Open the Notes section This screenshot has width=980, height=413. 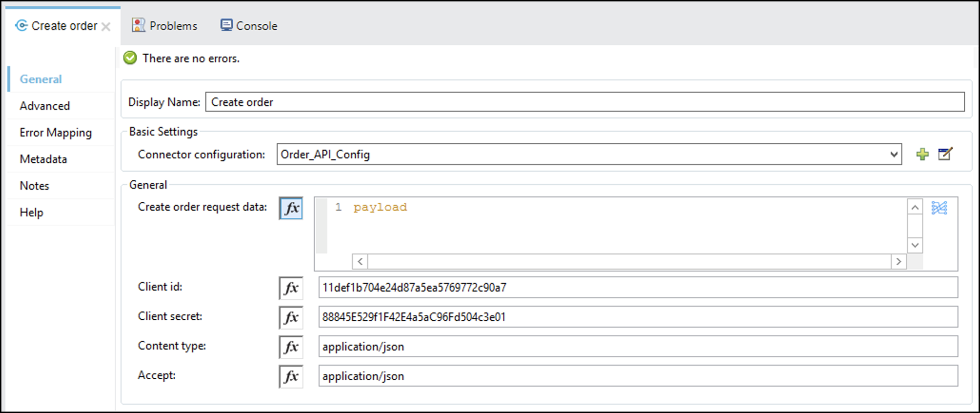coord(34,186)
